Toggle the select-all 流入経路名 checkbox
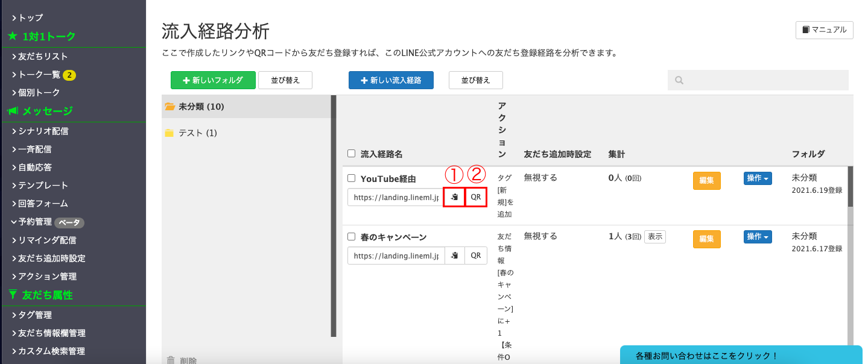Image resolution: width=868 pixels, height=364 pixels. [352, 154]
